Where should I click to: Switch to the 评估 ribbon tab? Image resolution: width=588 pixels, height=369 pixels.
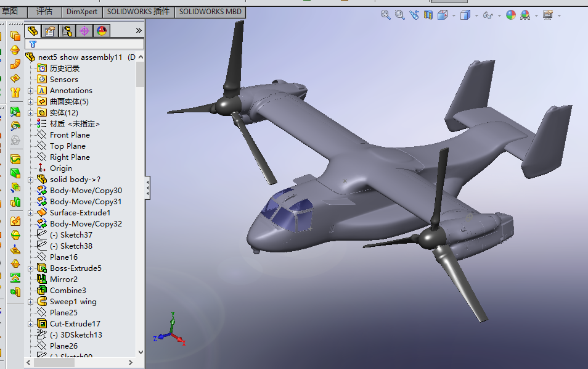(44, 12)
